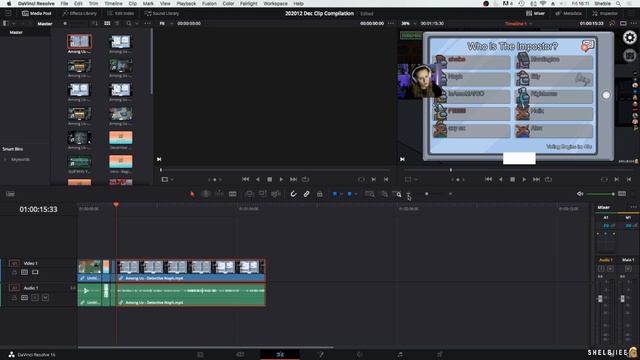The width and height of the screenshot is (640, 360).
Task: Open the Timeline View Options icon
Action: tap(10, 194)
